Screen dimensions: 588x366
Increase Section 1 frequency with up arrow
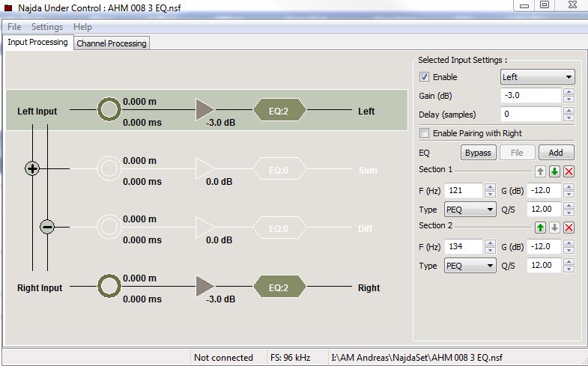(x=490, y=187)
